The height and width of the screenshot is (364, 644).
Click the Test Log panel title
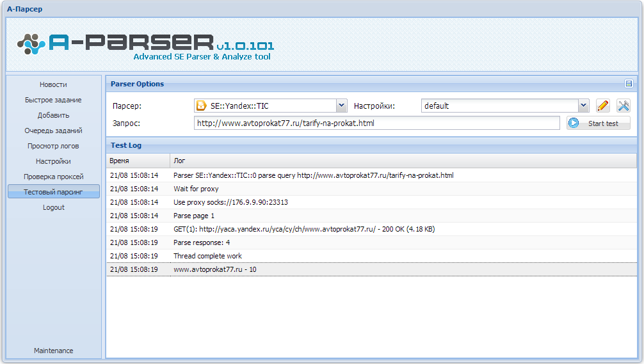point(125,145)
